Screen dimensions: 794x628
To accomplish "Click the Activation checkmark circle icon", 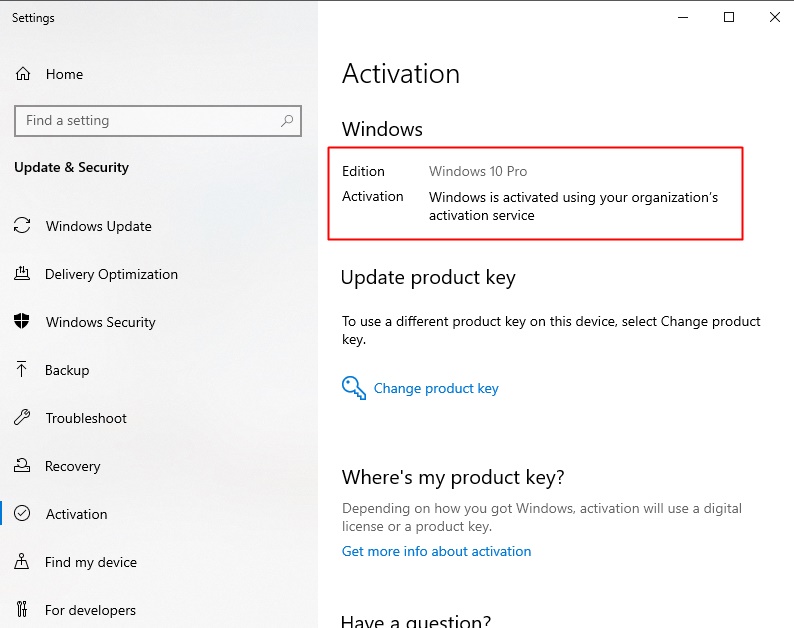I will pos(22,514).
